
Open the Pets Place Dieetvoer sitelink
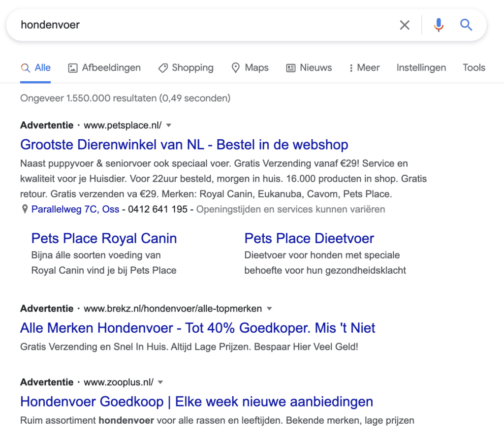point(309,239)
